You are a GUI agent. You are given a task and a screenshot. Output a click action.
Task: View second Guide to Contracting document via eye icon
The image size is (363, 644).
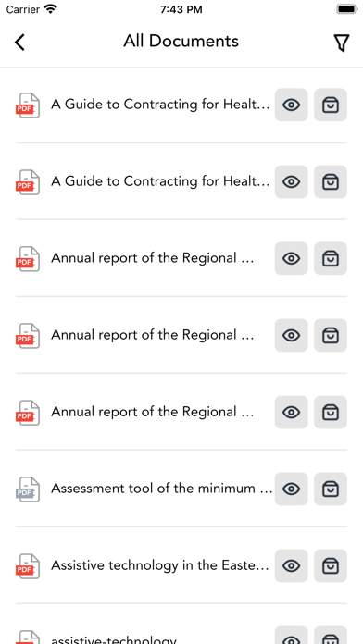coord(291,181)
